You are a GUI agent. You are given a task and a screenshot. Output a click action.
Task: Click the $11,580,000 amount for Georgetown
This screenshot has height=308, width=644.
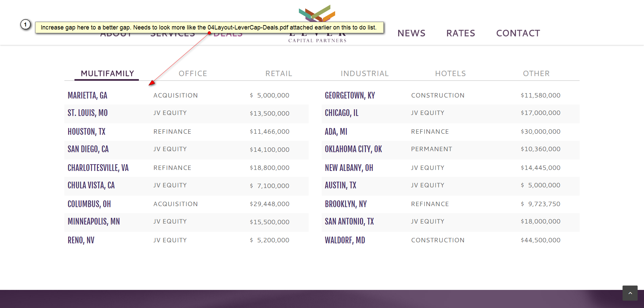tap(541, 96)
